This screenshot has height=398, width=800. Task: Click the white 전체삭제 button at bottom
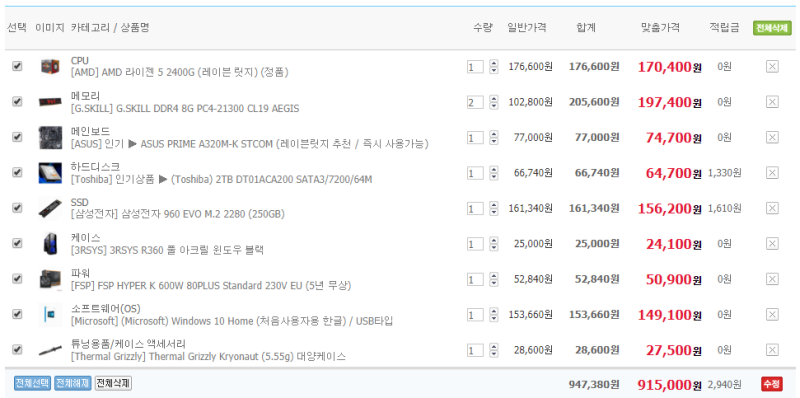tap(113, 383)
